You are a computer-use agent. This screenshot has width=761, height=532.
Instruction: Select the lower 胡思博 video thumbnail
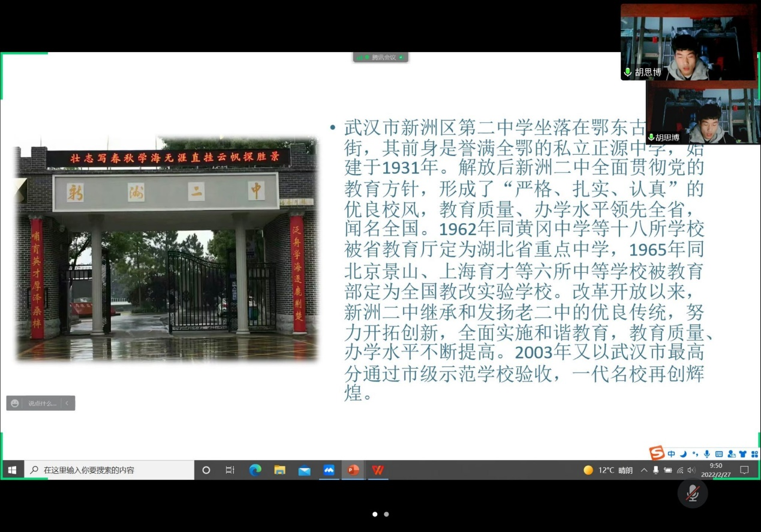tap(703, 113)
